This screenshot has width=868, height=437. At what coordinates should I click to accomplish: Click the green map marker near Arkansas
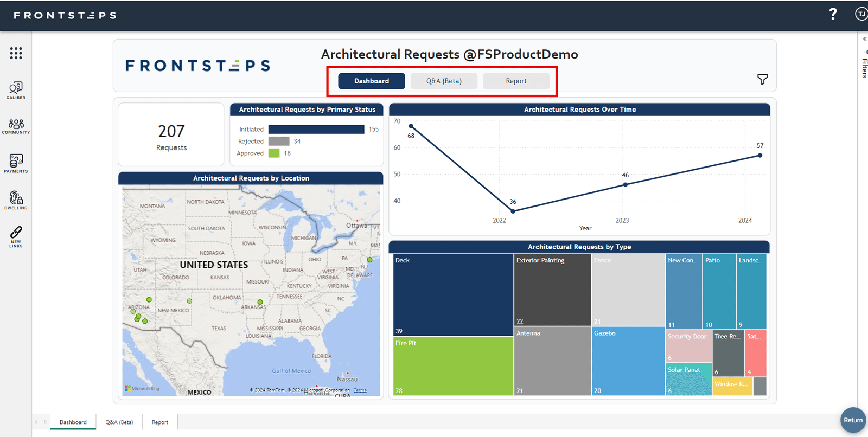coord(260,302)
